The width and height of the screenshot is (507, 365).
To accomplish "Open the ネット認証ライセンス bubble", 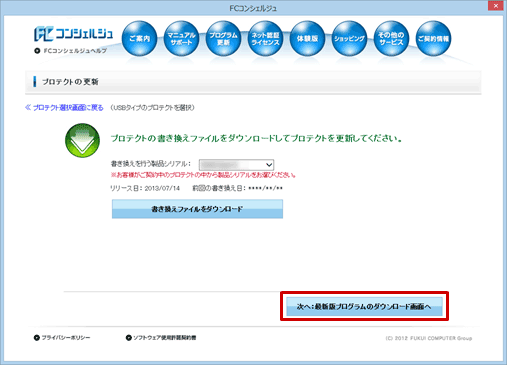I will point(265,38).
